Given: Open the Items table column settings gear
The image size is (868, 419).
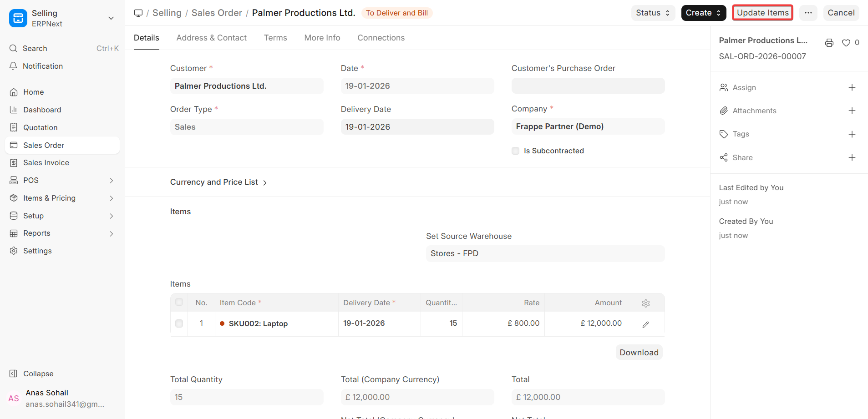Looking at the screenshot, I should 645,303.
